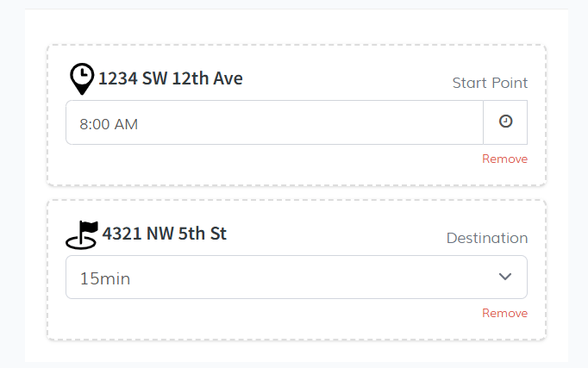Click the 8:00 AM time input field
The width and height of the screenshot is (588, 368).
pos(274,123)
